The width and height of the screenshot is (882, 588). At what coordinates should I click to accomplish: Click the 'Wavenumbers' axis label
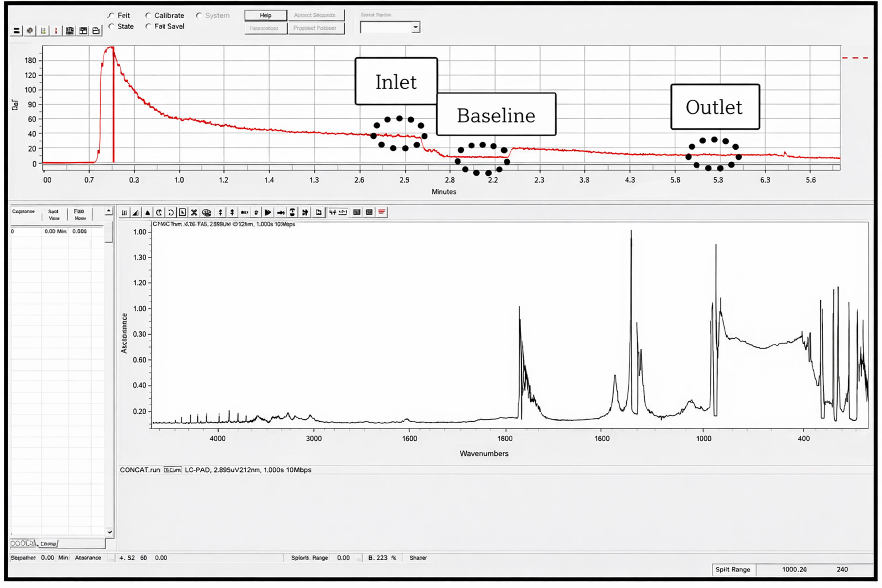484,453
